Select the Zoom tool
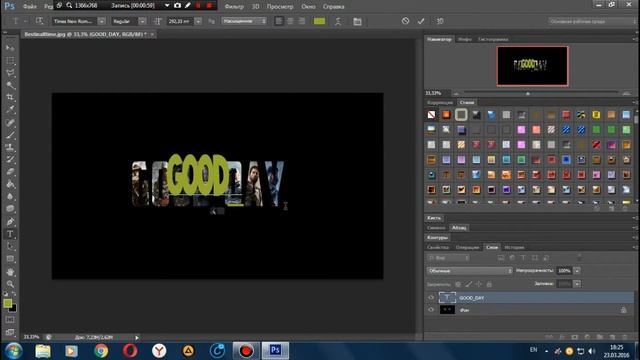 point(10,284)
